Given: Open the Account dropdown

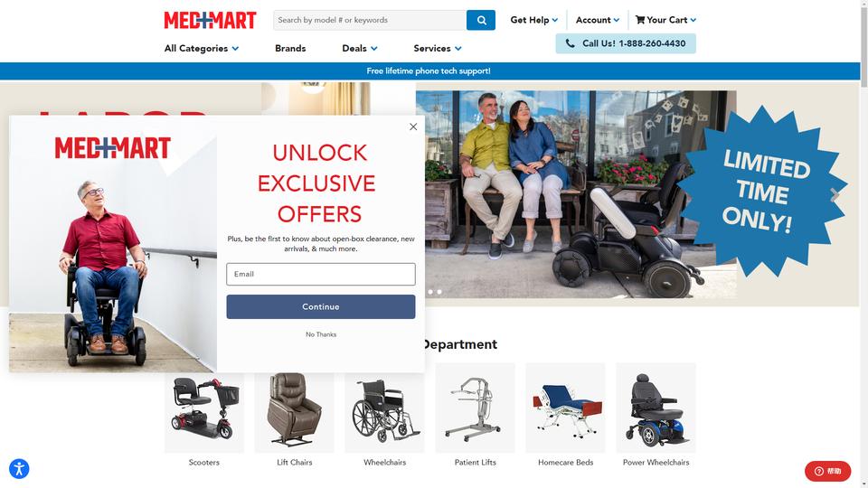Looking at the screenshot, I should 598,20.
